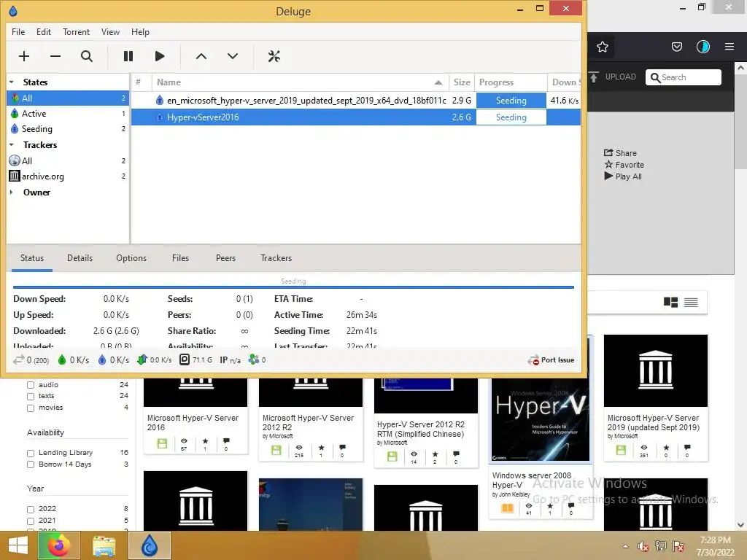
Task: Click the Seeding progress bar of Hyper-vServer2016
Action: (511, 117)
